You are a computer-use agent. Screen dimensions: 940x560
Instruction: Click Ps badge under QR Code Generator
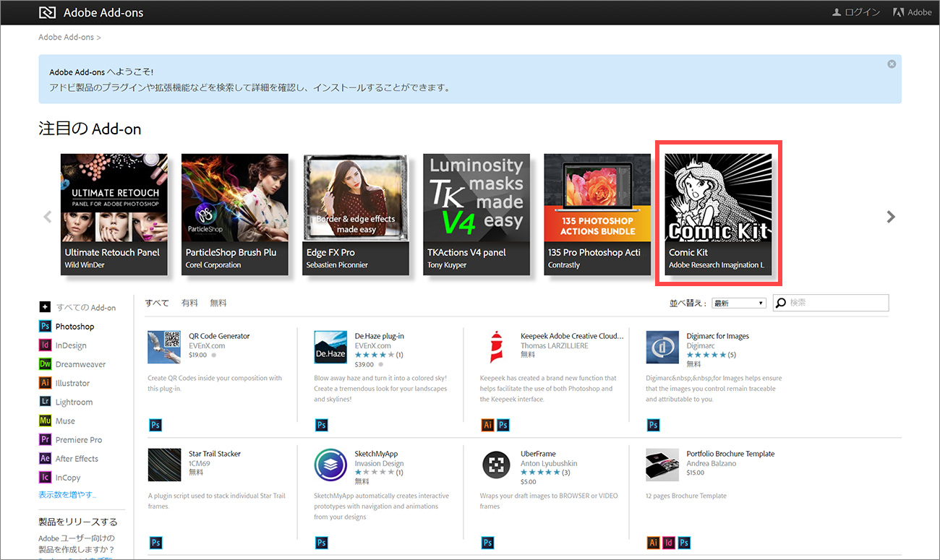pyautogui.click(x=155, y=425)
